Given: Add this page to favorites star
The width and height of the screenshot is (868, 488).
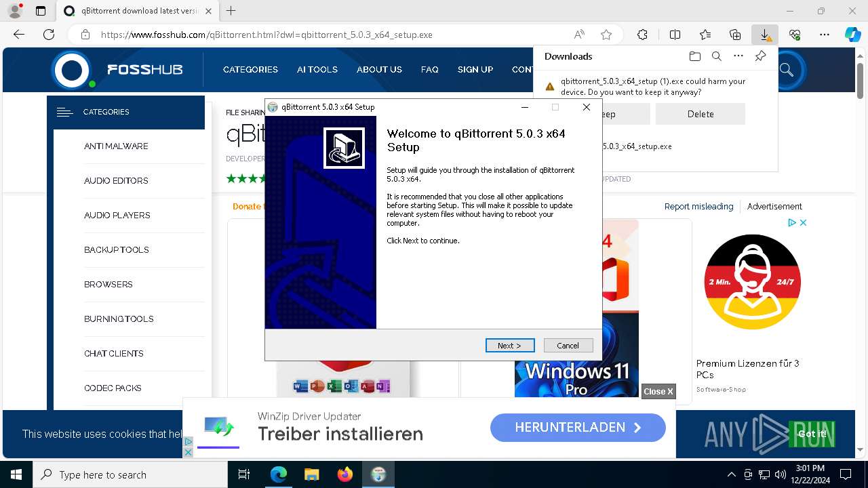Looking at the screenshot, I should (606, 35).
